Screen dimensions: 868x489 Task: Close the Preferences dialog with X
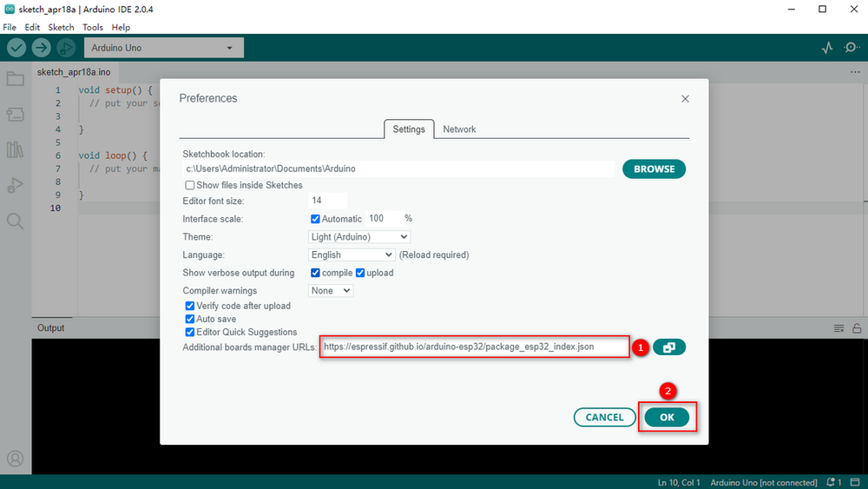(x=685, y=98)
